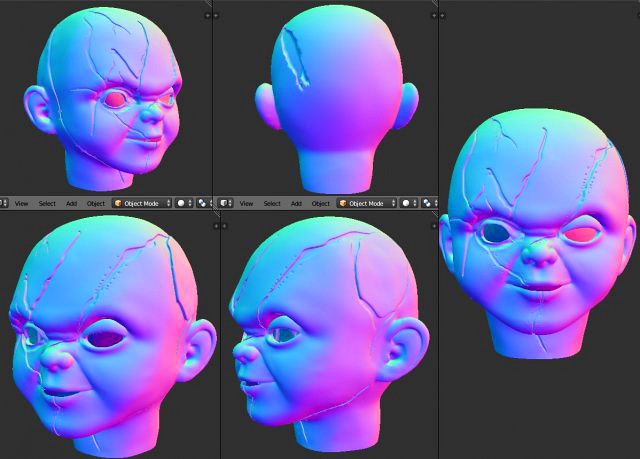The height and width of the screenshot is (459, 640).
Task: Click the white sphere shading icon, right header
Action: coord(406,203)
